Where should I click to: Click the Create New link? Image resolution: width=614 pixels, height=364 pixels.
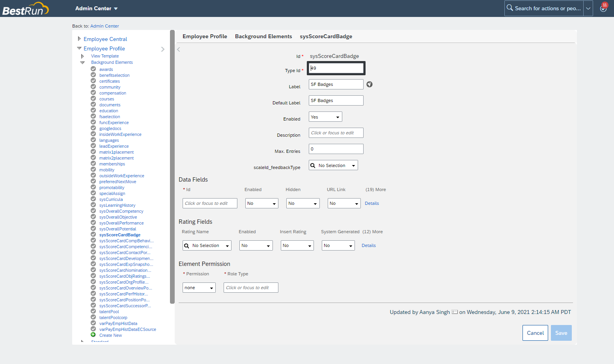[110, 335]
